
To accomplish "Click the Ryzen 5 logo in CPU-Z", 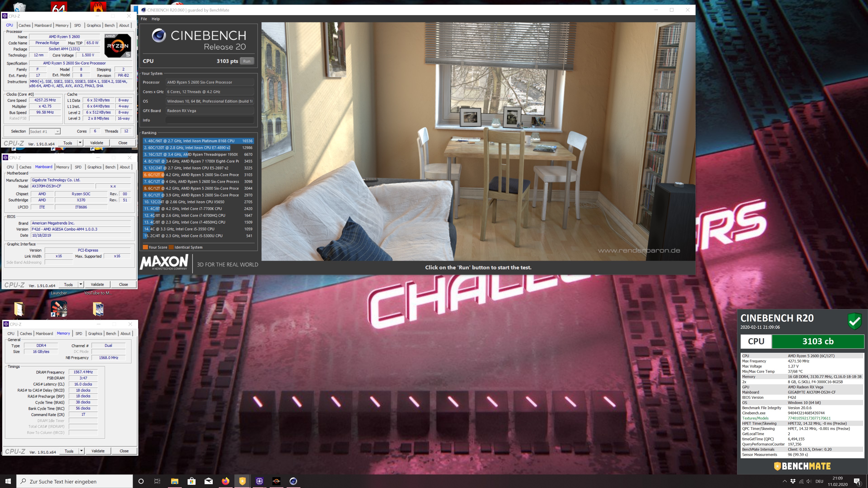I will click(117, 45).
